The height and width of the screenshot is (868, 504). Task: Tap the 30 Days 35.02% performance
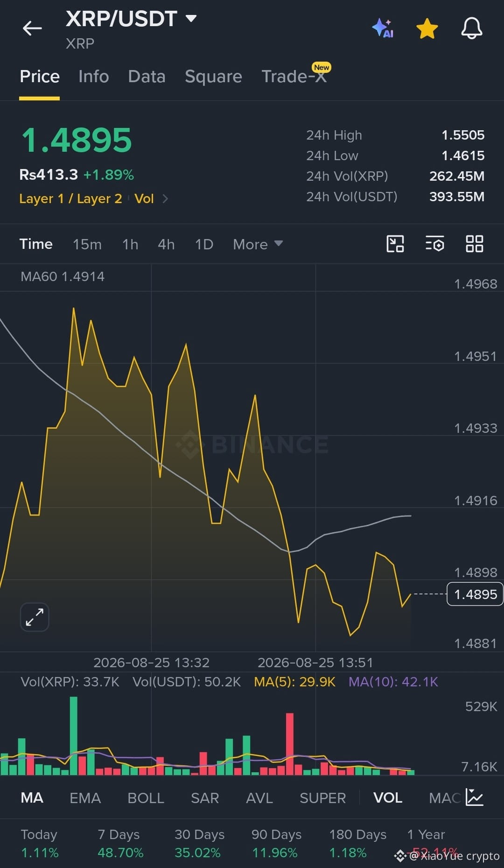(199, 844)
